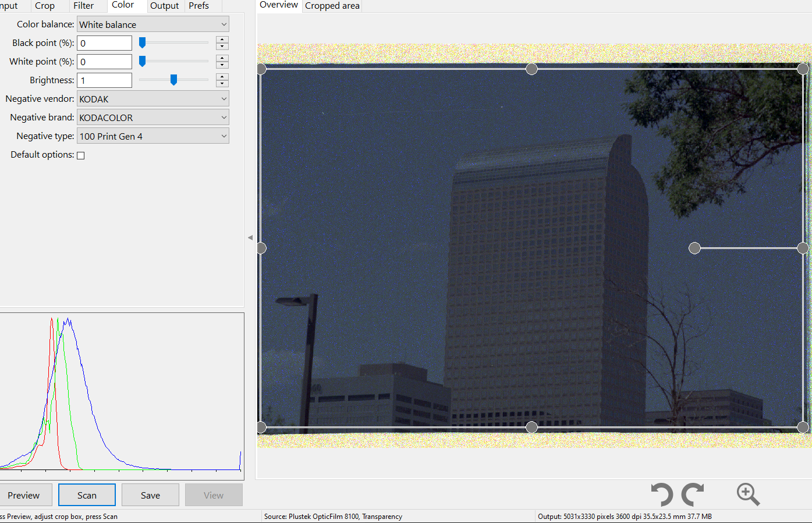
Task: Open the Prefs tab
Action: coord(199,6)
